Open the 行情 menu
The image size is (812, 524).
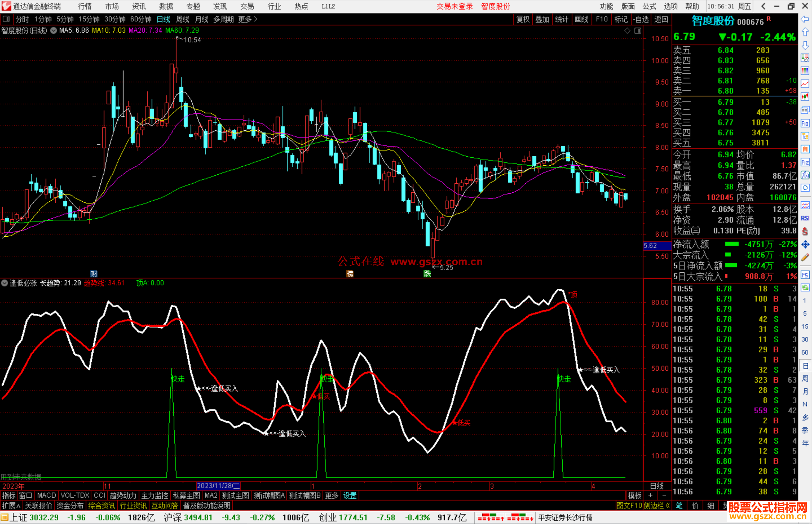click(85, 6)
